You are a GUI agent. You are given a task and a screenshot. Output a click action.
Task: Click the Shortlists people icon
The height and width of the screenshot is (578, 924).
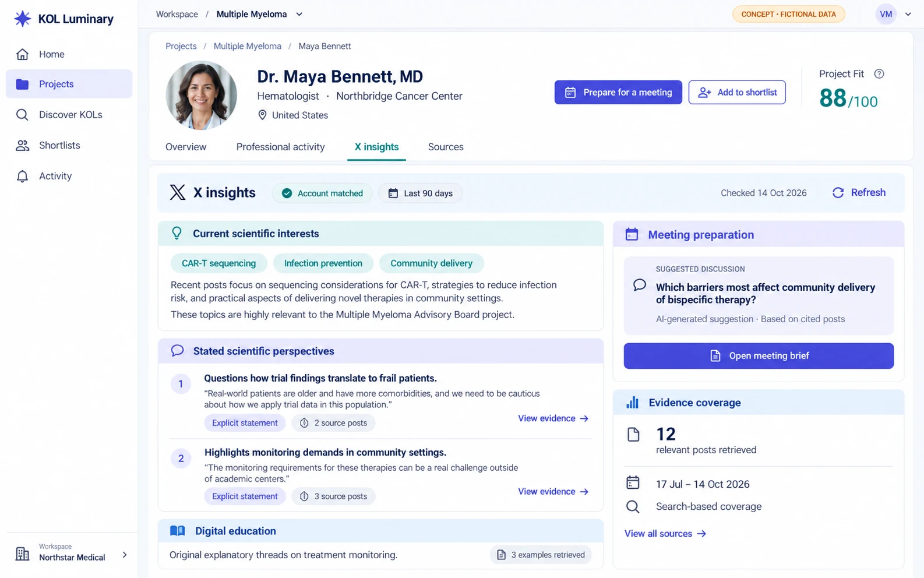click(x=22, y=146)
